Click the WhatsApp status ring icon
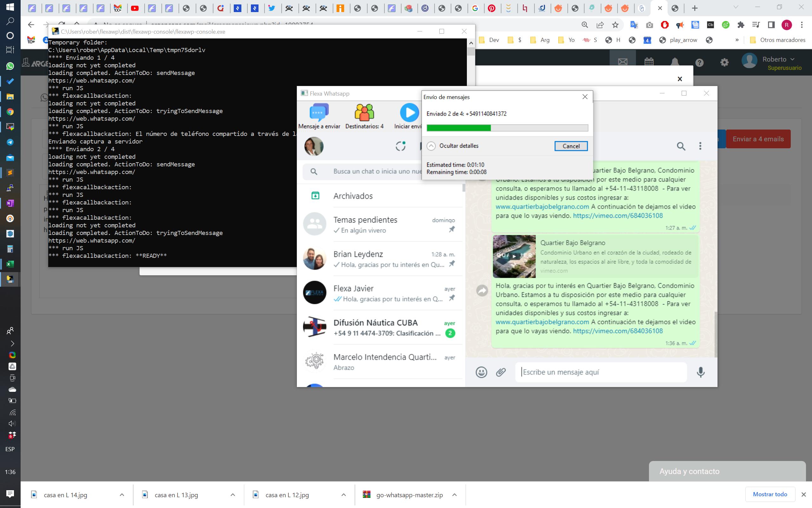 401,146
